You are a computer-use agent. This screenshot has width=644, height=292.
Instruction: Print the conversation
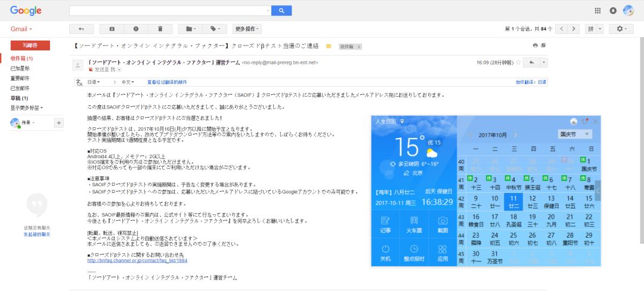[535, 45]
